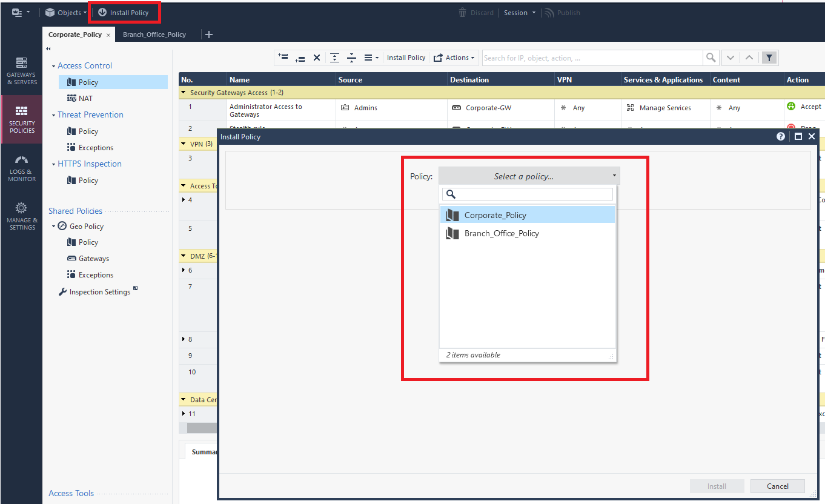Click the Install Policy toolbar button
This screenshot has width=825, height=504.
[406, 57]
